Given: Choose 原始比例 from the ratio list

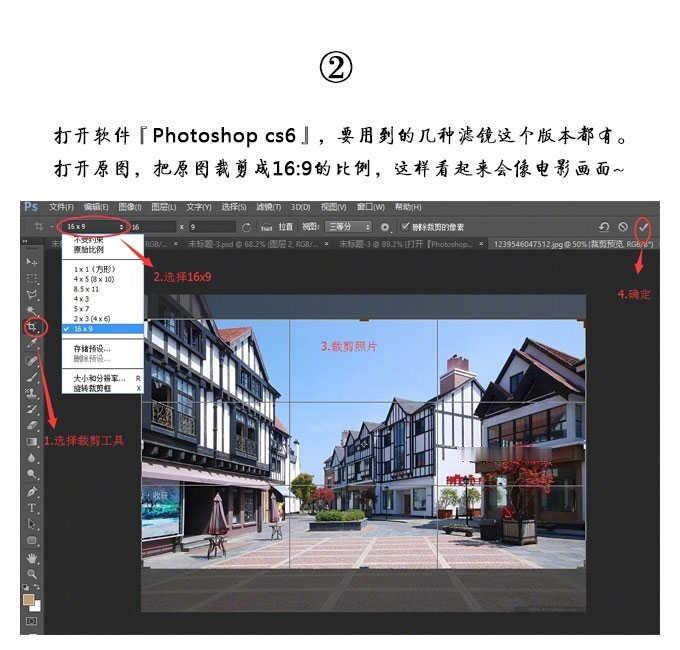Looking at the screenshot, I should pos(103,250).
